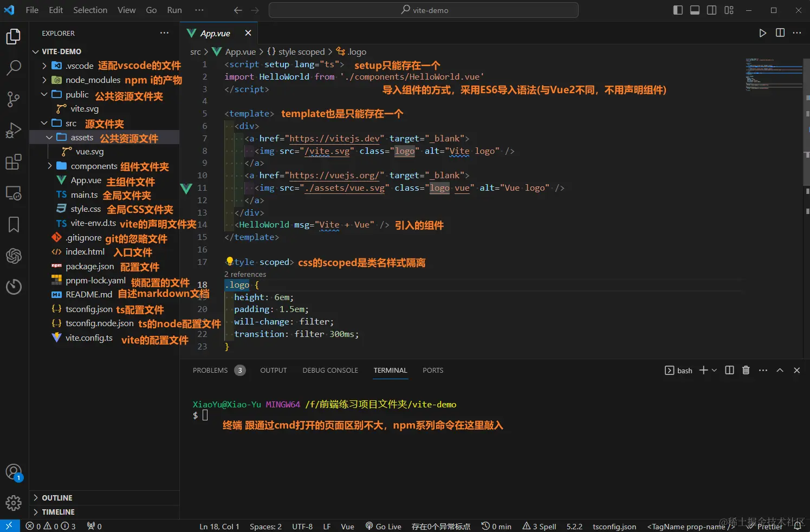Open the ChatGPT extension view
This screenshot has width=810, height=532.
[x=14, y=255]
